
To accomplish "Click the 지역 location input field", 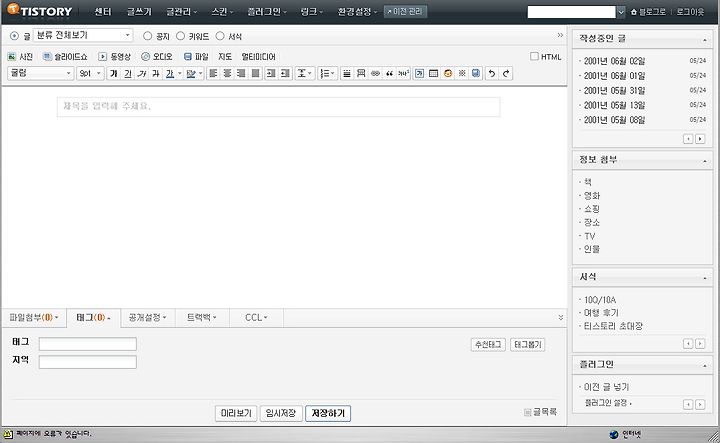I will [x=88, y=362].
